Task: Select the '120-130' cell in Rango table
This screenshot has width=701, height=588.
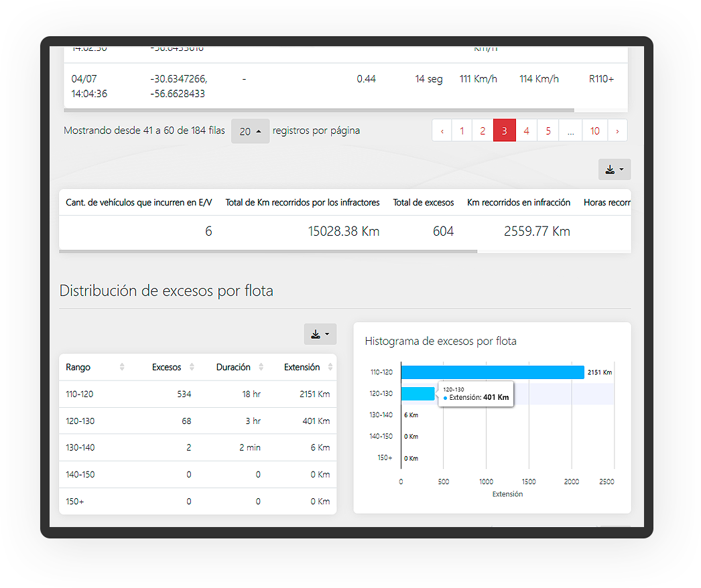Action: (80, 421)
